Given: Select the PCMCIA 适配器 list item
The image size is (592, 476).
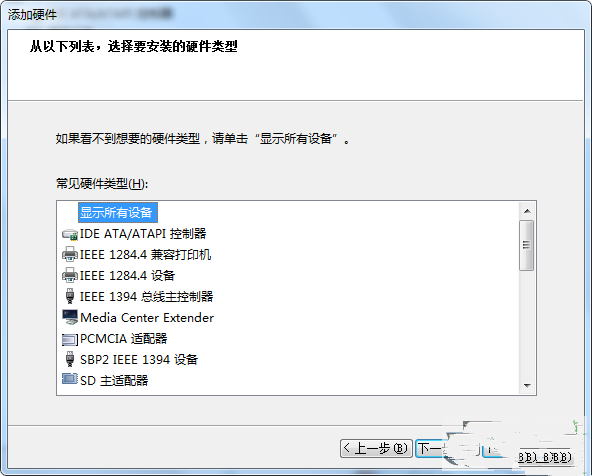Looking at the screenshot, I should coord(123,339).
